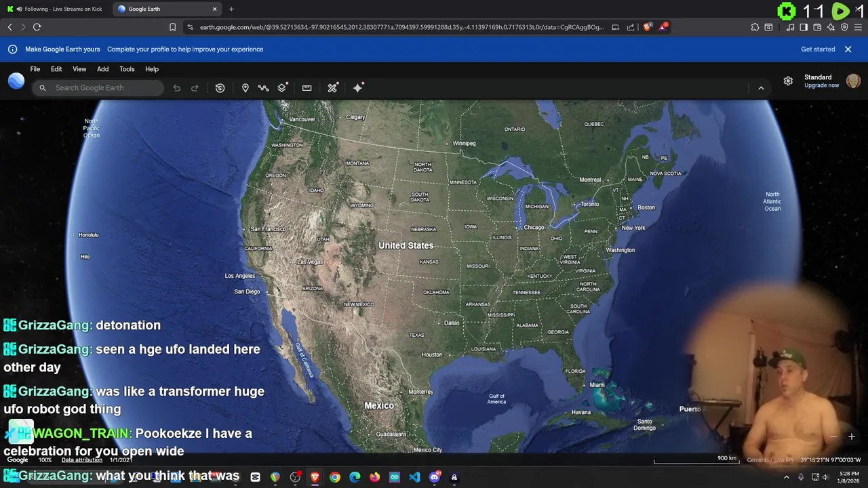Click the Houston city label

[x=432, y=354]
